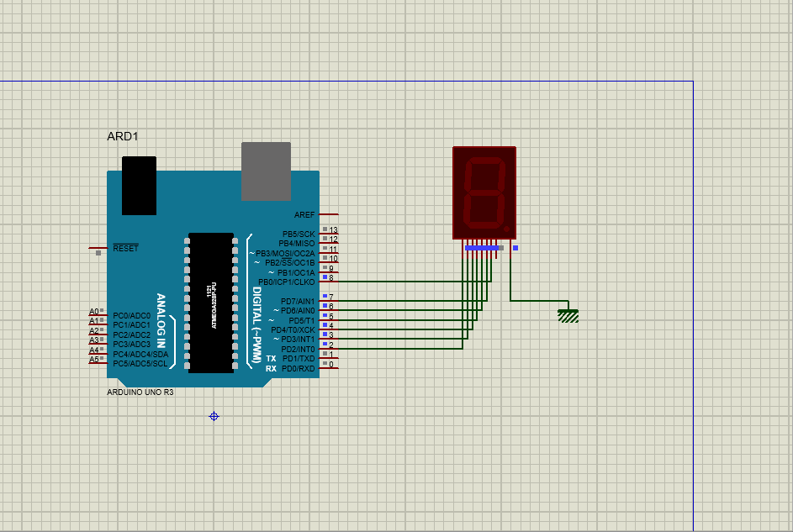Click the ANALOG IN header text

pos(161,321)
